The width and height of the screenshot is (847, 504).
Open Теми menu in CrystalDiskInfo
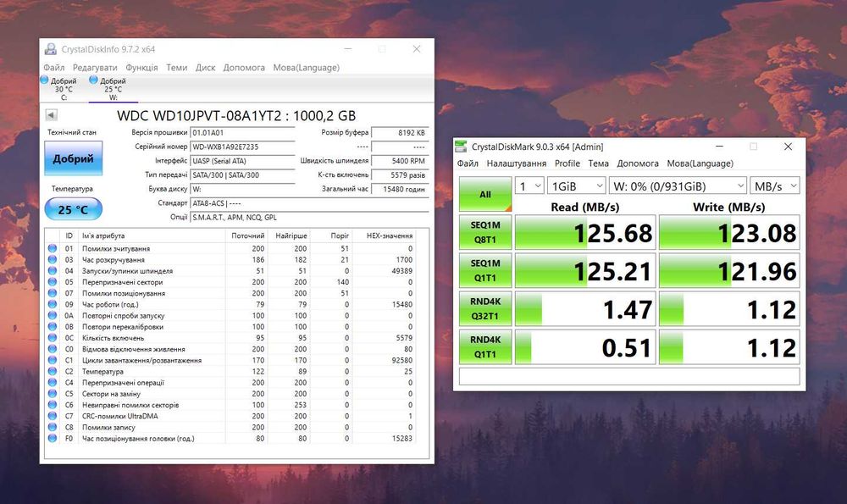(x=177, y=68)
